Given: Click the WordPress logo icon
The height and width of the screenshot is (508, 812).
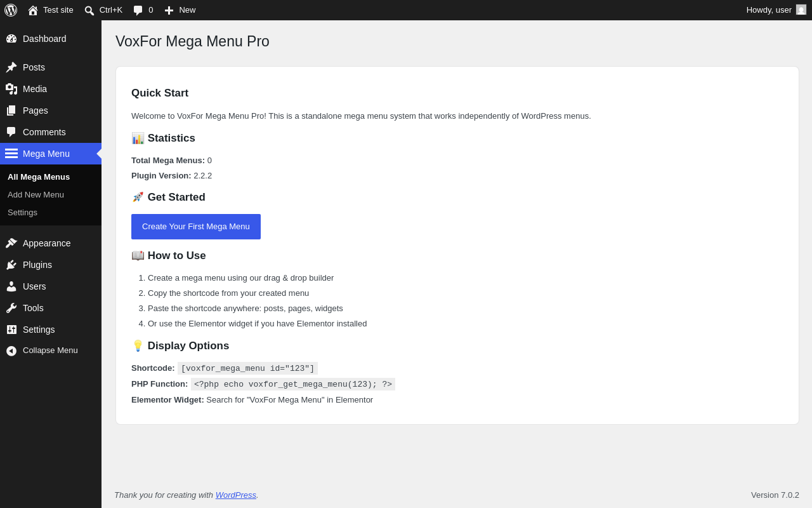Looking at the screenshot, I should point(11,10).
